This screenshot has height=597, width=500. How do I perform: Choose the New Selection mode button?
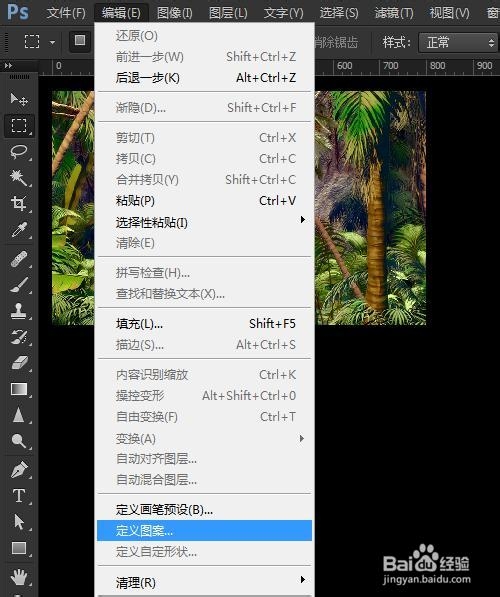tap(80, 41)
